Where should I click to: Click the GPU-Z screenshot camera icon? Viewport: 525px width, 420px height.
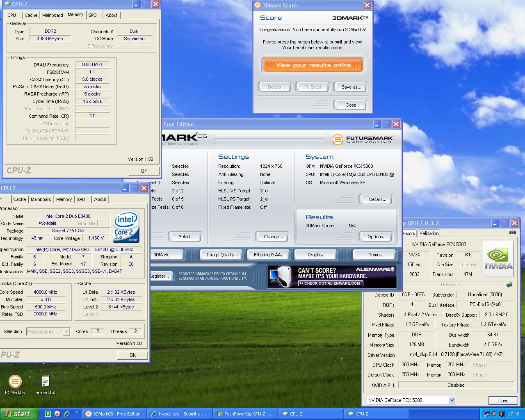click(x=512, y=233)
